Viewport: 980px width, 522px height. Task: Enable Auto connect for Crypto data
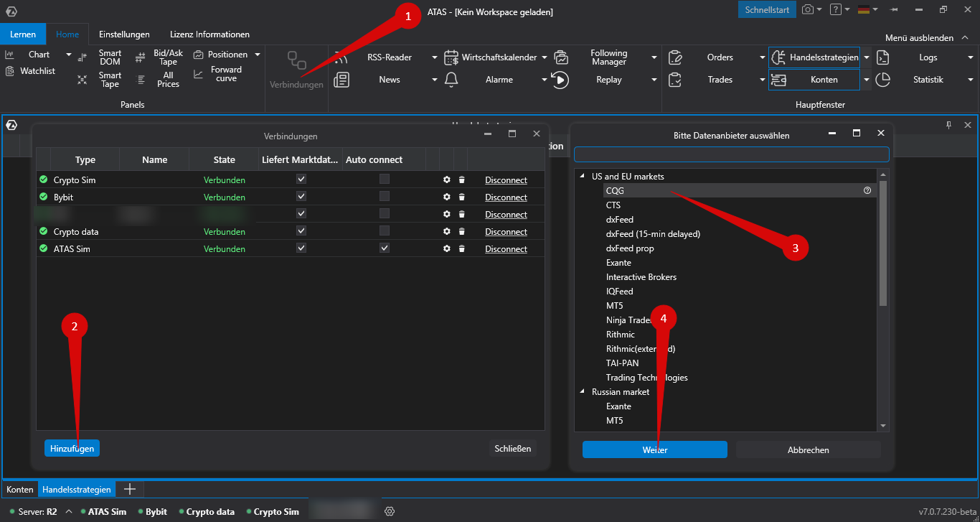385,230
